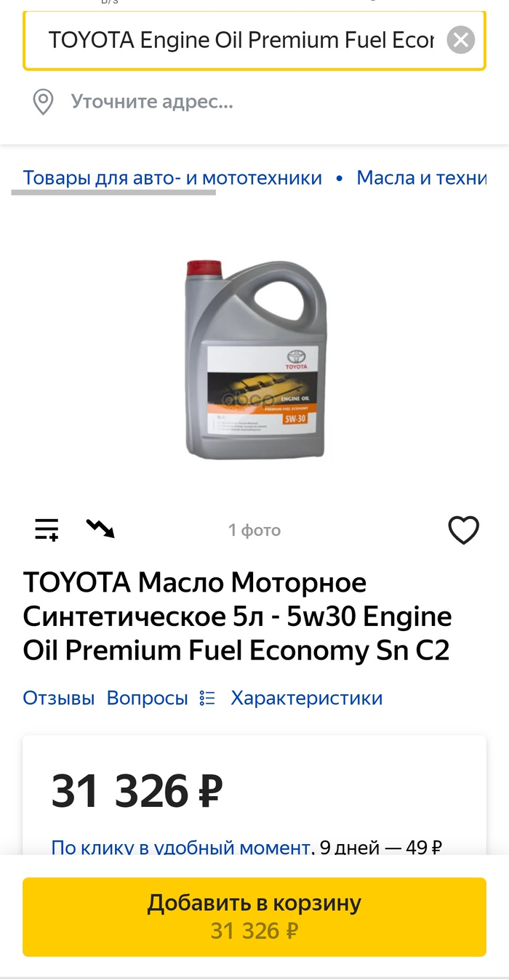Switch to the 'Вопросы' section
This screenshot has height=980, width=509.
click(x=148, y=699)
